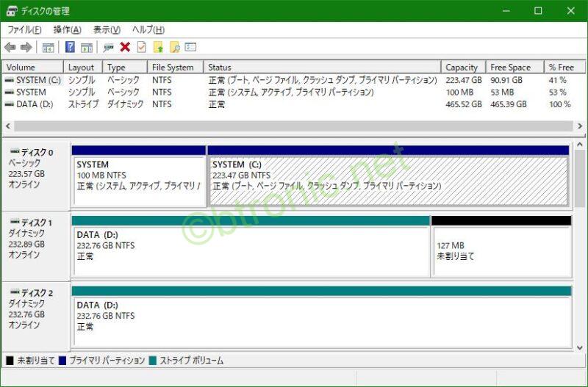Maximize the Disk Management window
This screenshot has height=387, width=588.
pos(538,11)
